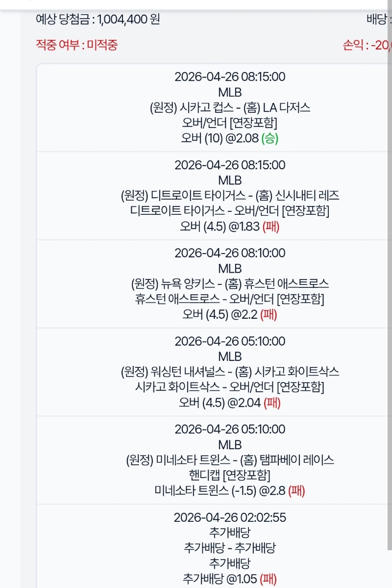Click 휴스턴 애스트로스 - 오버/언더 bet type line
The height and width of the screenshot is (588, 392).
tap(230, 300)
